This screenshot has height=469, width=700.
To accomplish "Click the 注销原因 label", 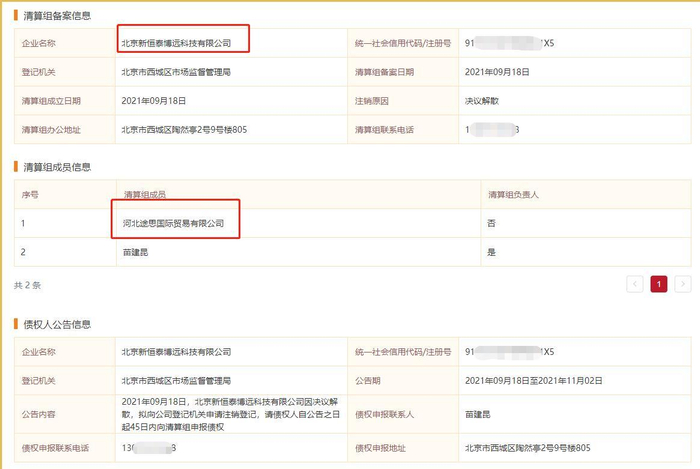I will coord(371,101).
